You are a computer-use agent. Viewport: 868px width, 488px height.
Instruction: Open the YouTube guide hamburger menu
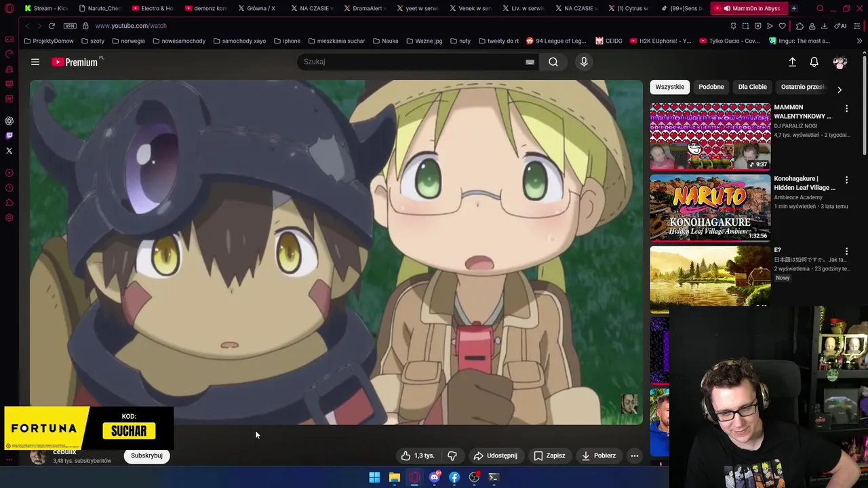click(35, 62)
